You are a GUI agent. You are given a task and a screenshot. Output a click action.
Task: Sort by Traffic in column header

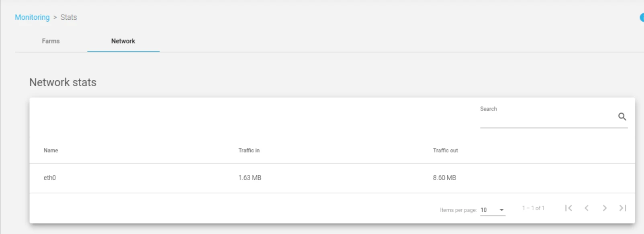(x=249, y=150)
